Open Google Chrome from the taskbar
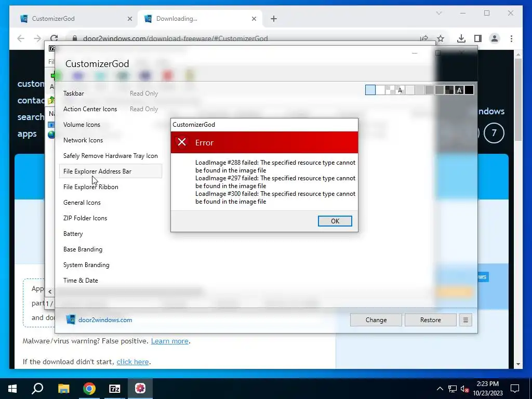This screenshot has width=532, height=399. (89, 389)
